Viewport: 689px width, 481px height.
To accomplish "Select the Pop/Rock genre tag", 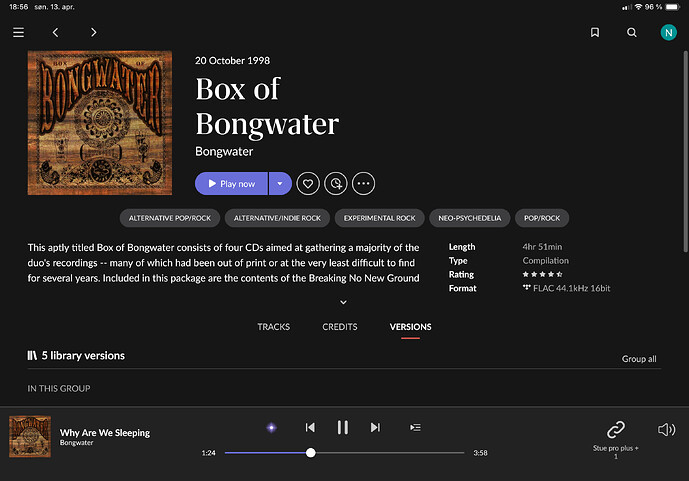I will (x=542, y=218).
